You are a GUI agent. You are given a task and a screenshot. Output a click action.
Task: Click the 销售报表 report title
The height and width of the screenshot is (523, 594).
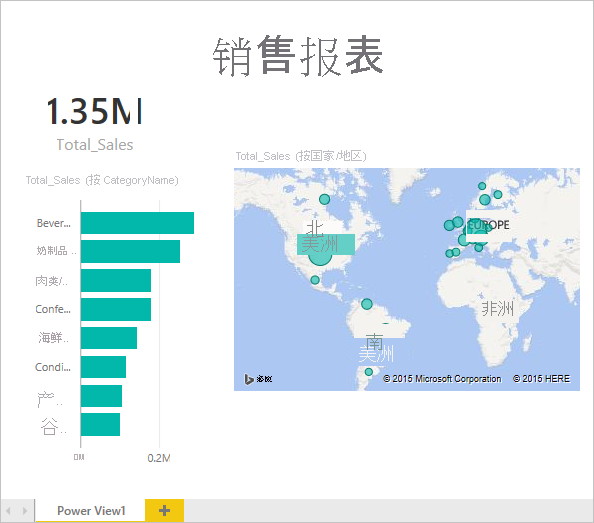298,56
